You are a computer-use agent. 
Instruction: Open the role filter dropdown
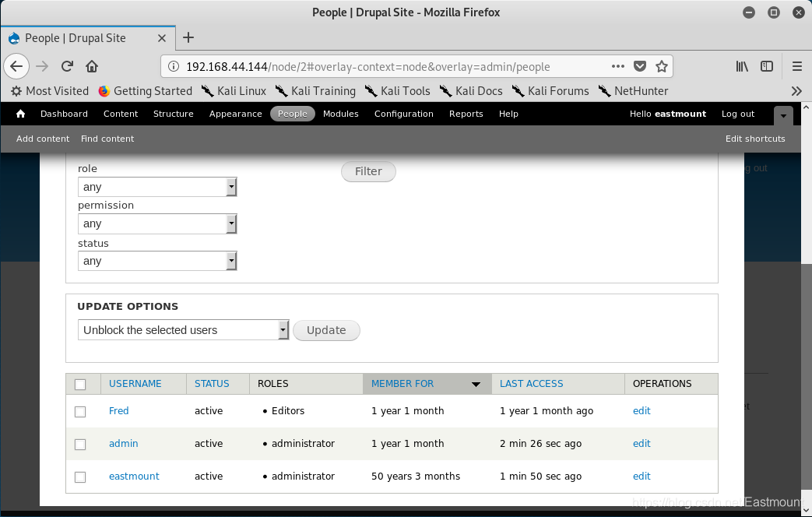click(157, 187)
